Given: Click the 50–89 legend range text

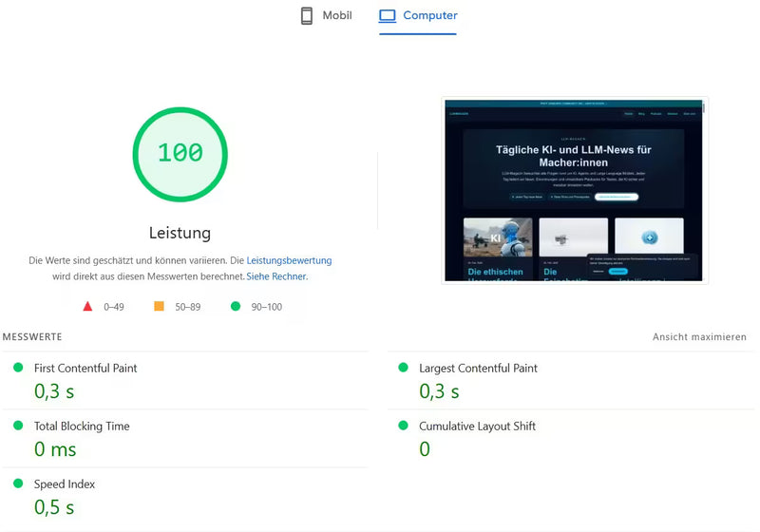Looking at the screenshot, I should pyautogui.click(x=187, y=307).
